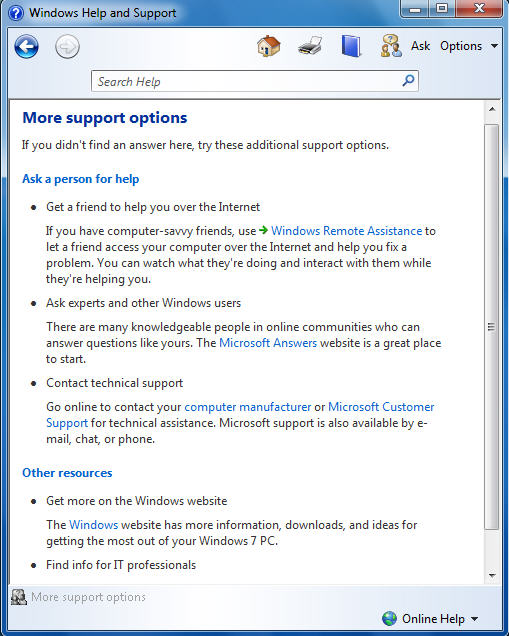Open the Windows Remote Assistance link
The image size is (509, 636).
coord(346,231)
